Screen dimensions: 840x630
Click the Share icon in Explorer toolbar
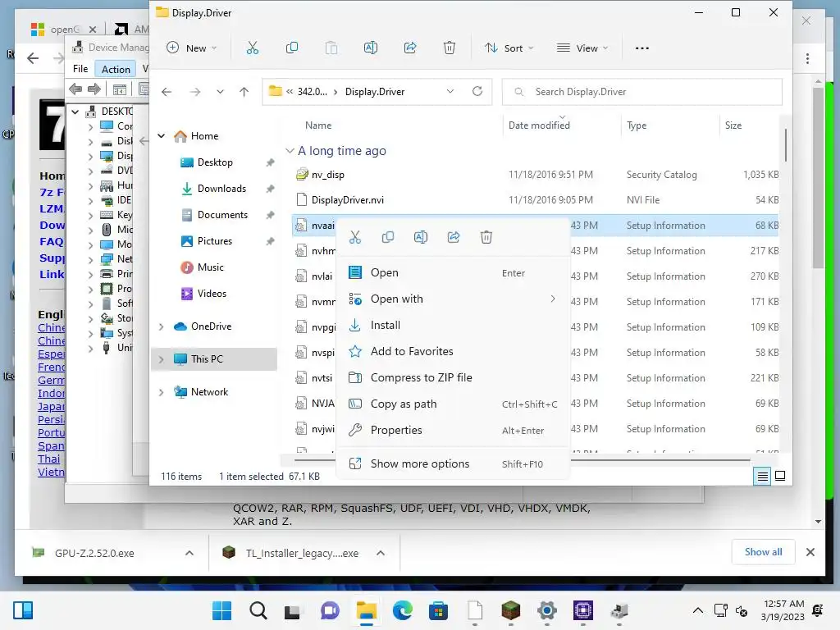[410, 48]
